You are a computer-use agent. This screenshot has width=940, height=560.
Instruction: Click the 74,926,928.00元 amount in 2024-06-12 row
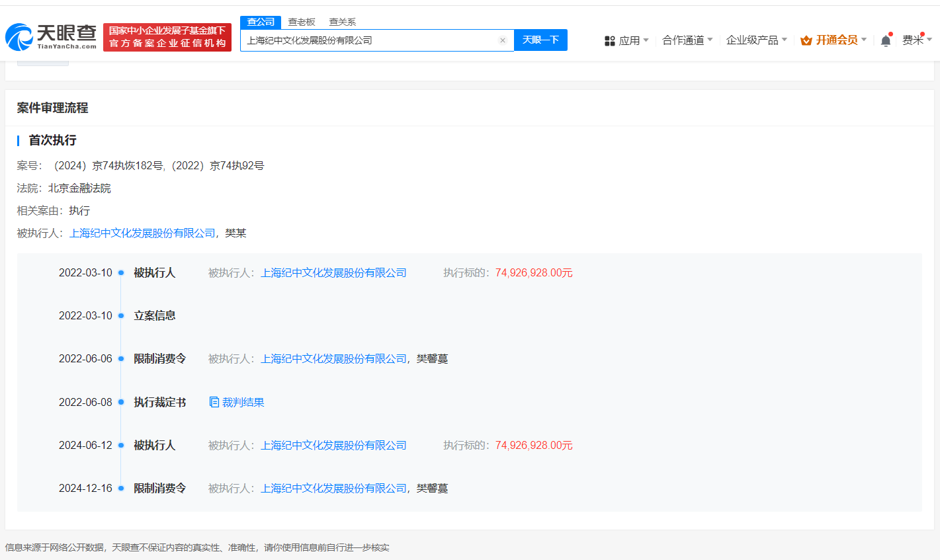(534, 446)
